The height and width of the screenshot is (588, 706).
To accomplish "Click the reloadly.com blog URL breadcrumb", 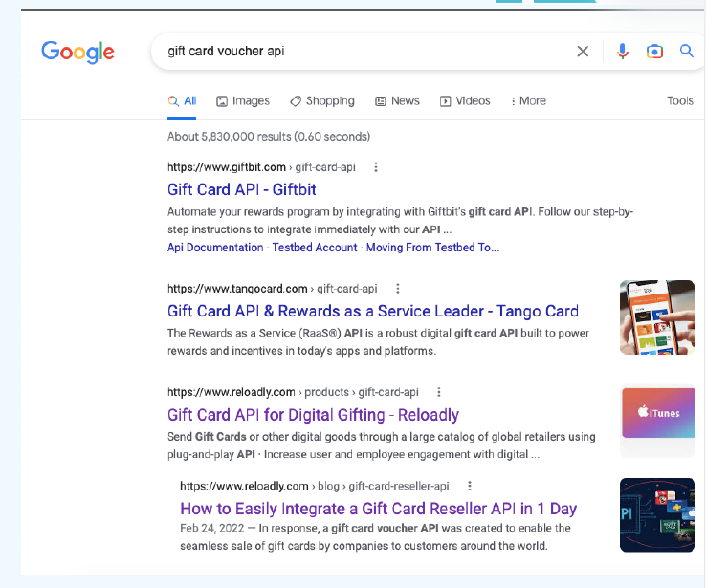I will (x=315, y=486).
